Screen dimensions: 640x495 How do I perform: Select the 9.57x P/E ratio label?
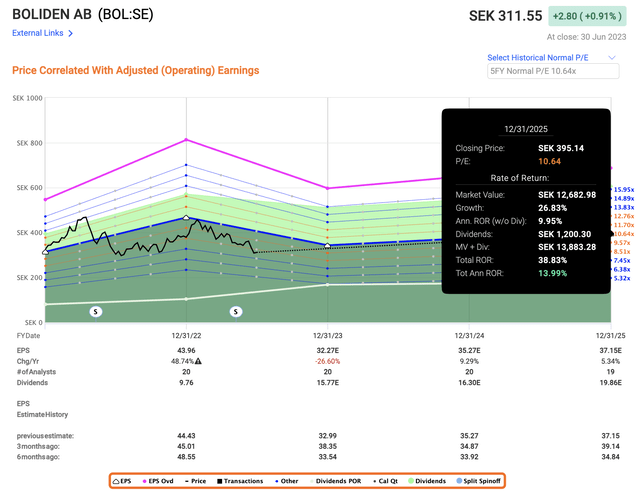(622, 243)
